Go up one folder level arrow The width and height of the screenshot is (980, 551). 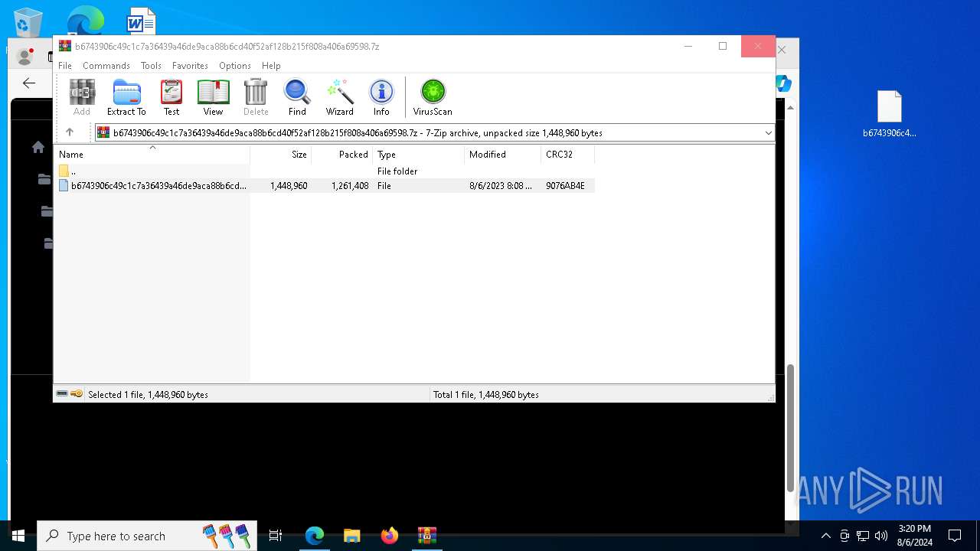[70, 132]
